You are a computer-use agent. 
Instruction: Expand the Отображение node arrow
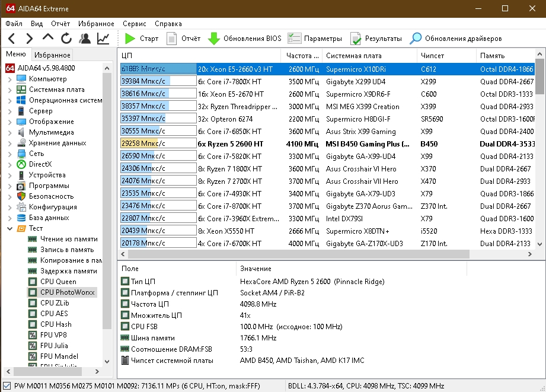[9, 122]
